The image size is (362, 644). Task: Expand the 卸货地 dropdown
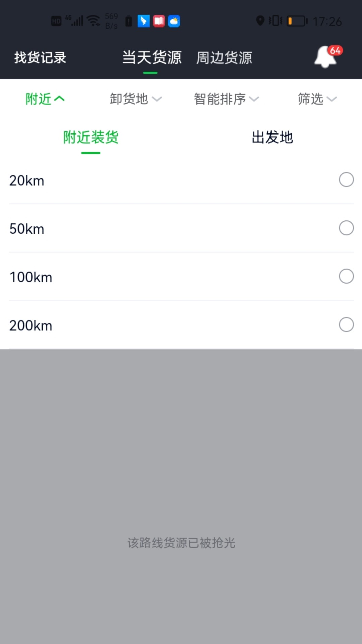point(135,99)
